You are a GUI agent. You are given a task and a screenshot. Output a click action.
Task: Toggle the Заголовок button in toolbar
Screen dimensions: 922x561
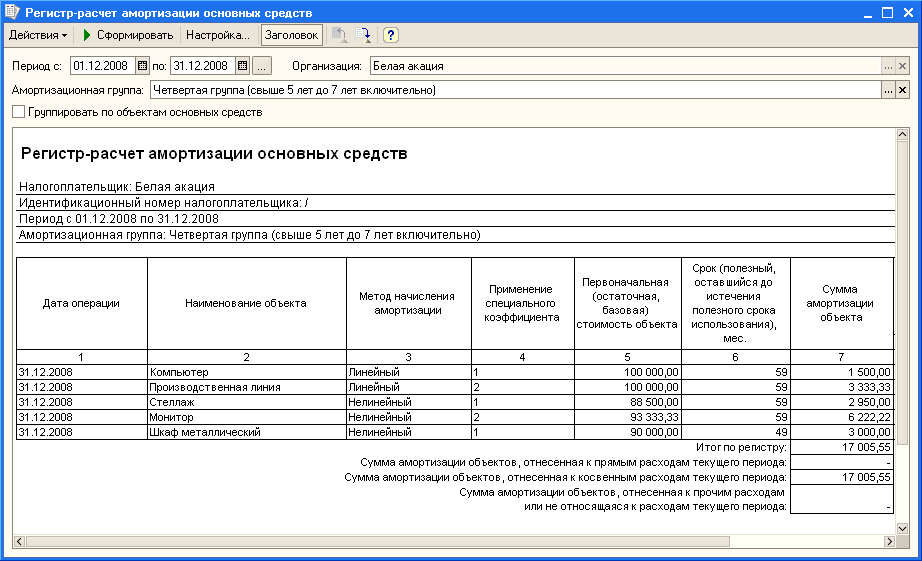coord(291,35)
